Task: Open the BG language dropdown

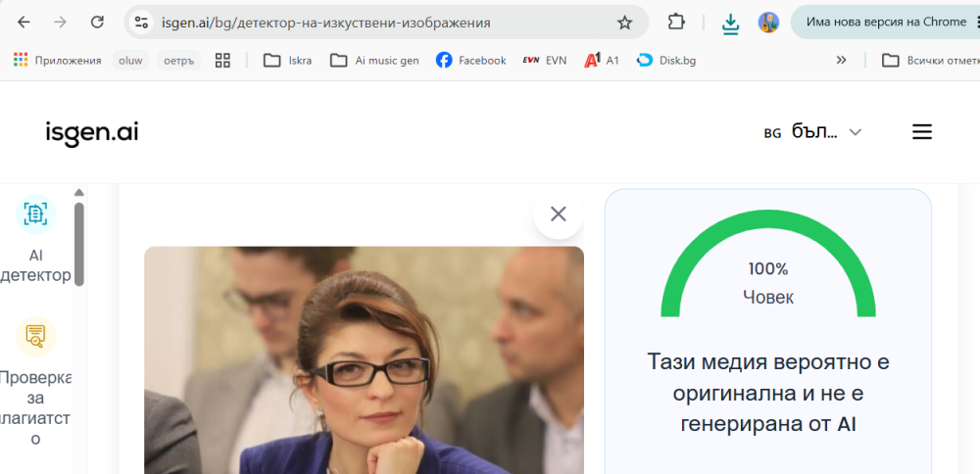Action: pos(812,132)
